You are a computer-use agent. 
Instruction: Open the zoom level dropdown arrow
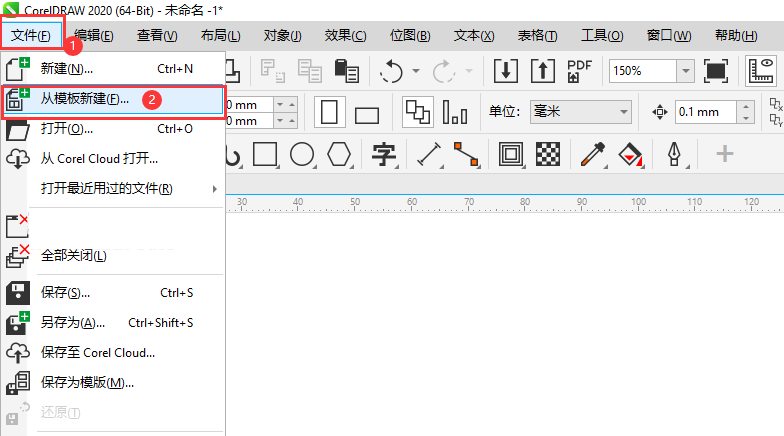[x=686, y=70]
